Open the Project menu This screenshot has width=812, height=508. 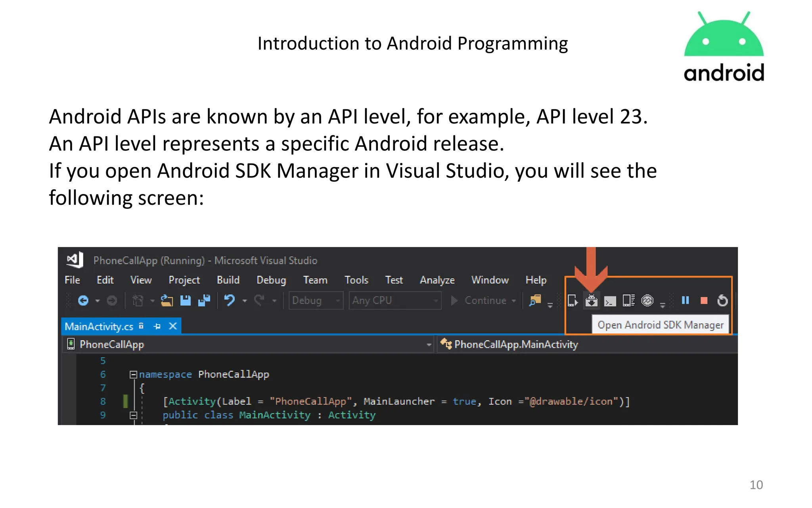pos(184,280)
